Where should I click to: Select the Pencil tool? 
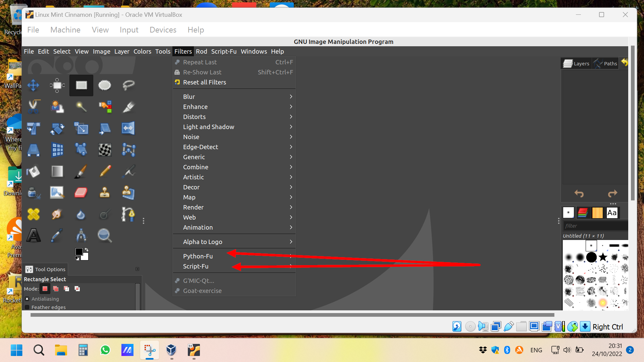pos(105,172)
